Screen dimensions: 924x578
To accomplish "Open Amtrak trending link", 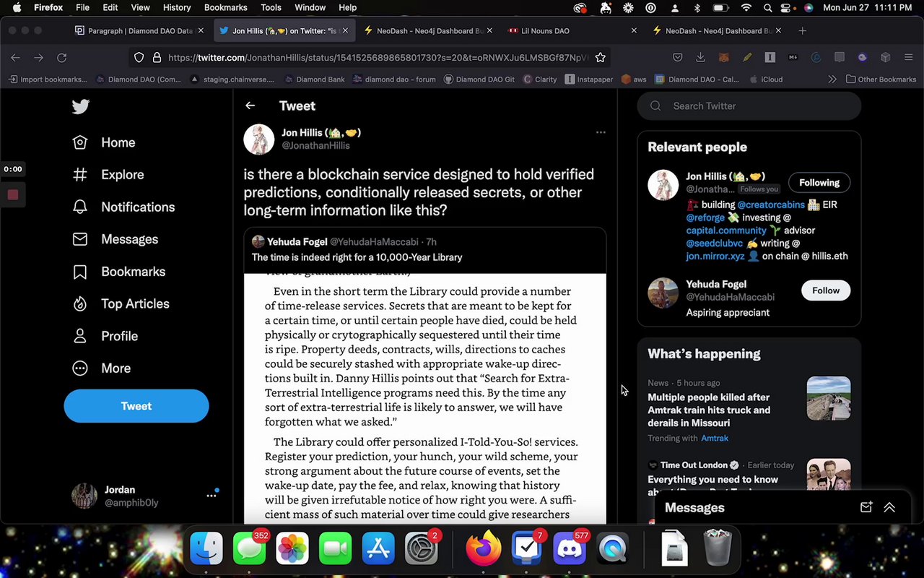I will coord(715,438).
